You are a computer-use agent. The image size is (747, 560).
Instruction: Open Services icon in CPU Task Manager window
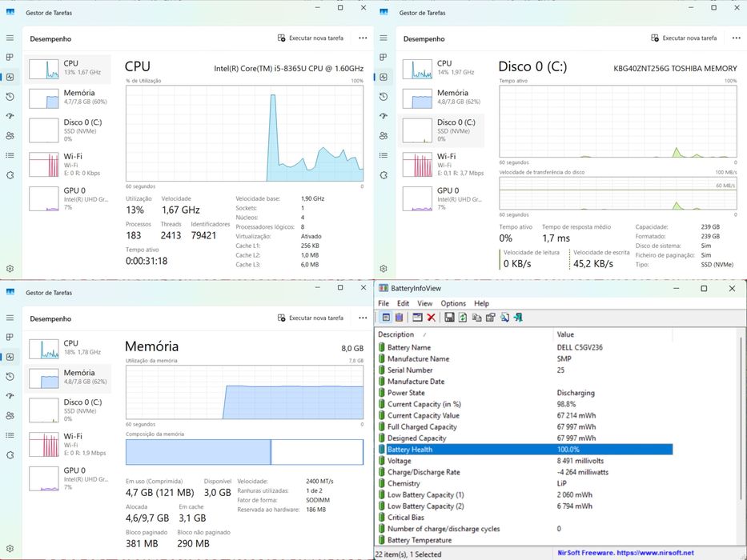(x=10, y=175)
